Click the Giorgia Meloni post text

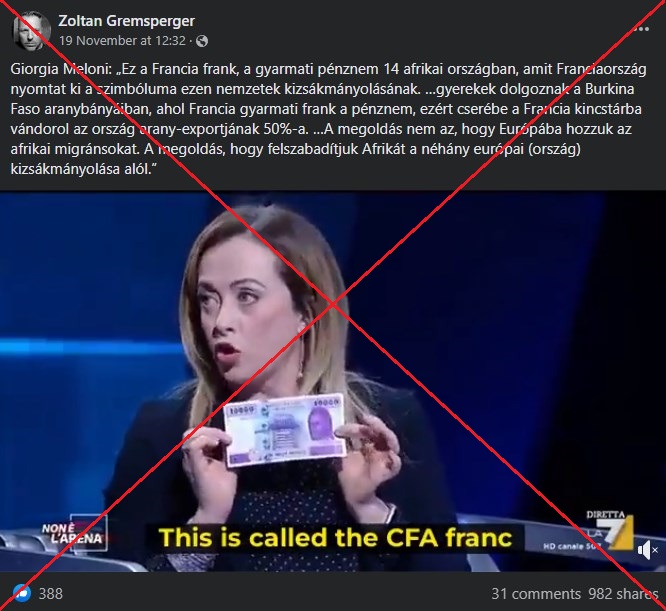pos(328,119)
